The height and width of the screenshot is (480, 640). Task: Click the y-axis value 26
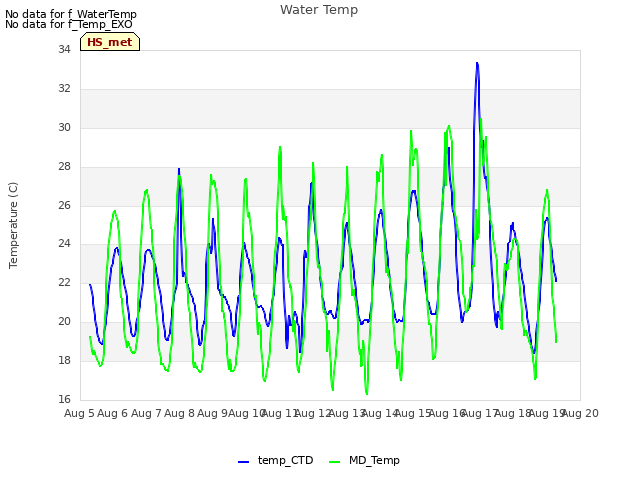(x=64, y=205)
